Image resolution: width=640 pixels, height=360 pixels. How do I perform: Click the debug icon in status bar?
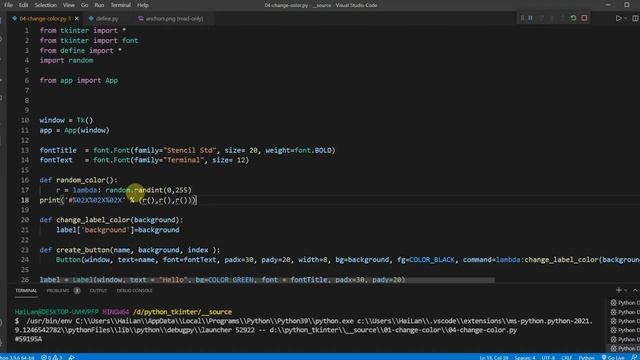tap(72, 357)
